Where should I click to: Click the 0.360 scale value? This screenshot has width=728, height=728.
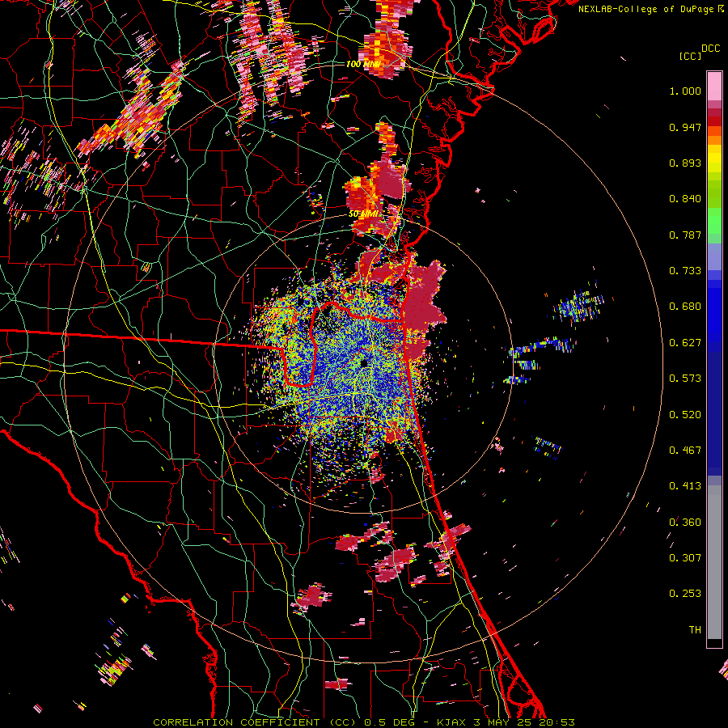click(x=685, y=523)
